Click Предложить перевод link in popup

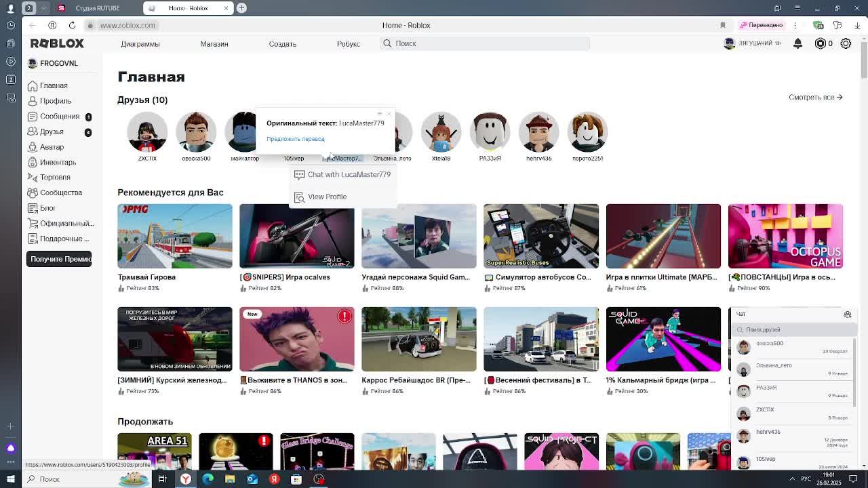point(296,139)
